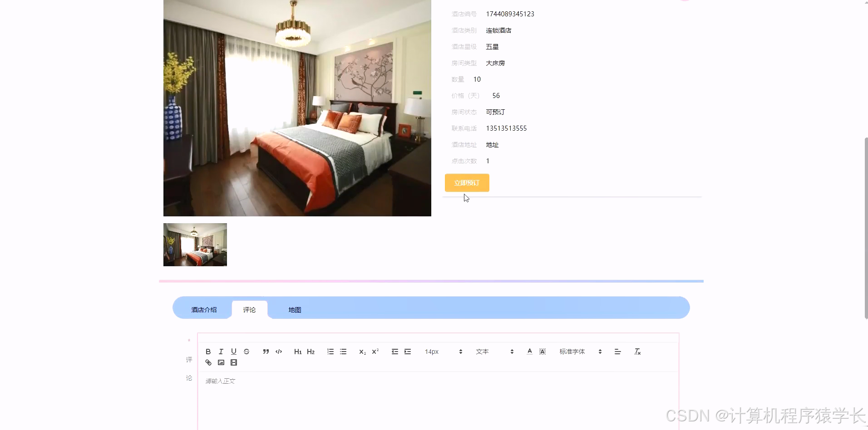Click the hotel address value 地址
The image size is (868, 430).
tap(492, 145)
